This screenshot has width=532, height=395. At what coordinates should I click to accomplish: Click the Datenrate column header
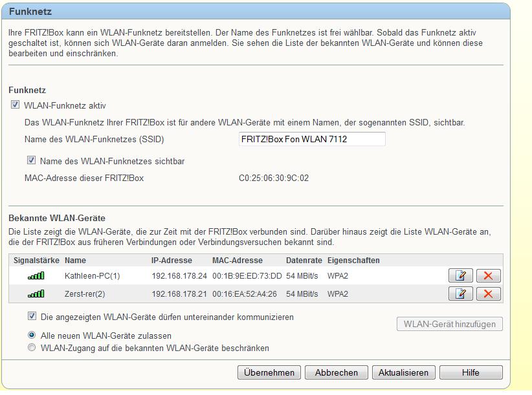click(304, 260)
